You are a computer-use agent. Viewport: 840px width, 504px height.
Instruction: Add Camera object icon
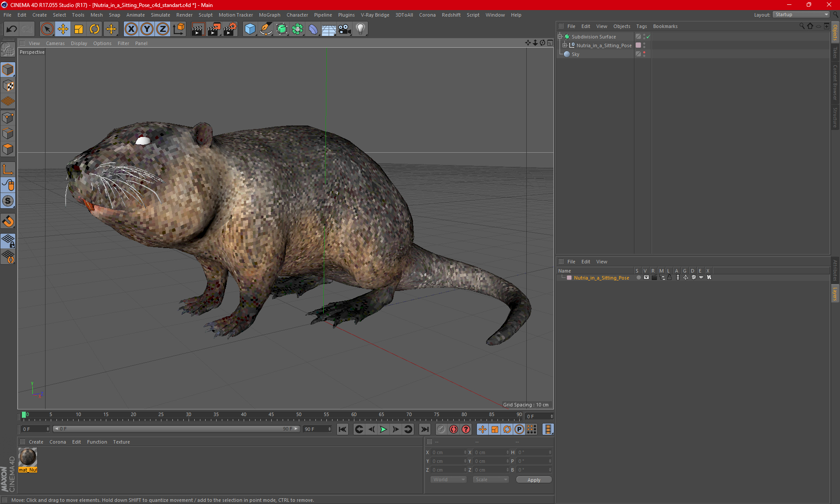tap(345, 29)
